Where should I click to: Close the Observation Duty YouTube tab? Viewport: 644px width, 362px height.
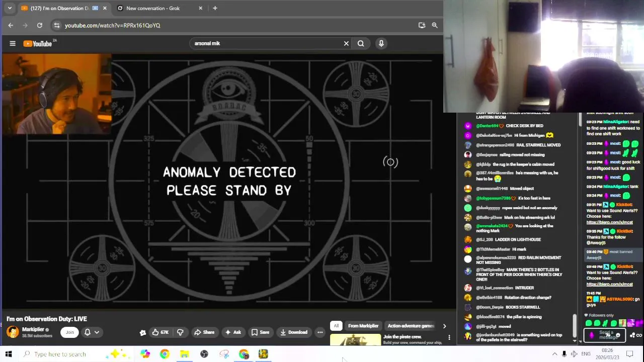pyautogui.click(x=105, y=8)
